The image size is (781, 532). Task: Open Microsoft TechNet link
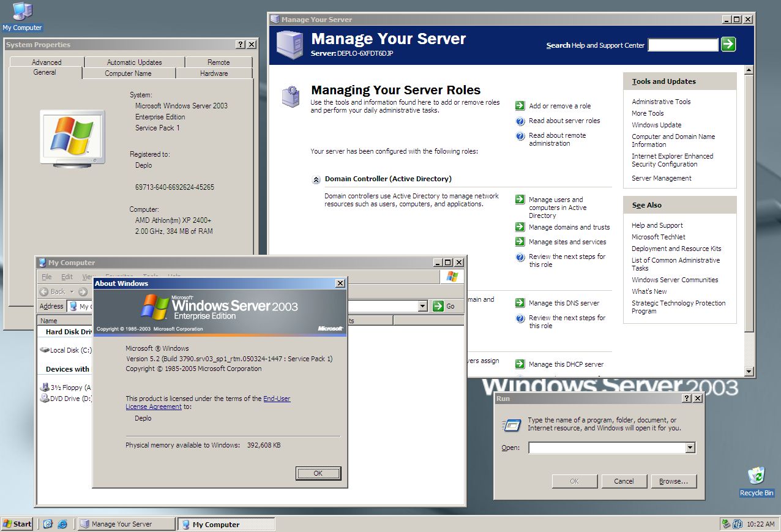(659, 237)
